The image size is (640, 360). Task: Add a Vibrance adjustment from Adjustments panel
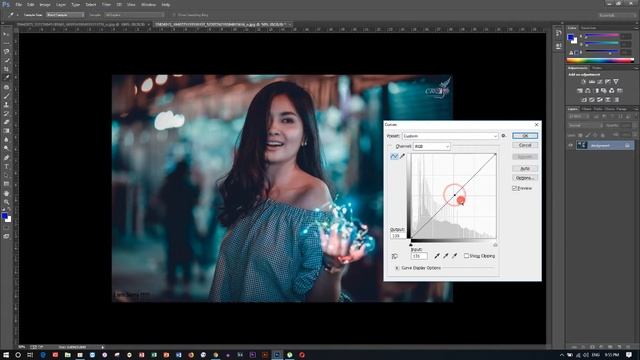click(x=616, y=82)
